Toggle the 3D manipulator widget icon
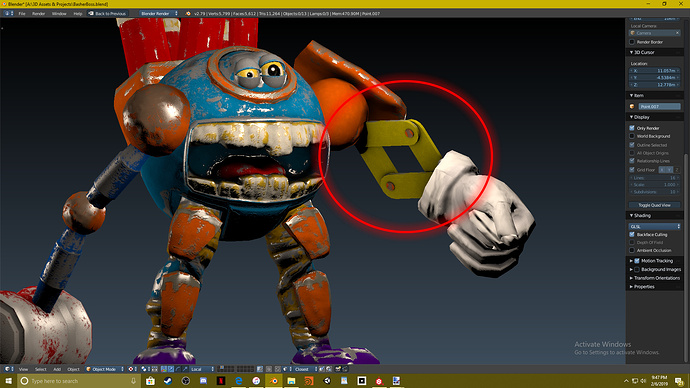Viewport: 690px width, 388px height. point(164,369)
